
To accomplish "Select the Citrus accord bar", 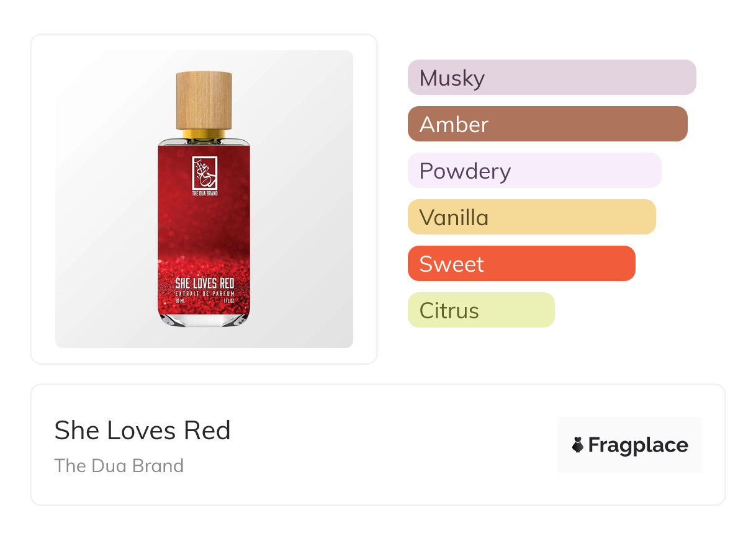I will point(480,310).
